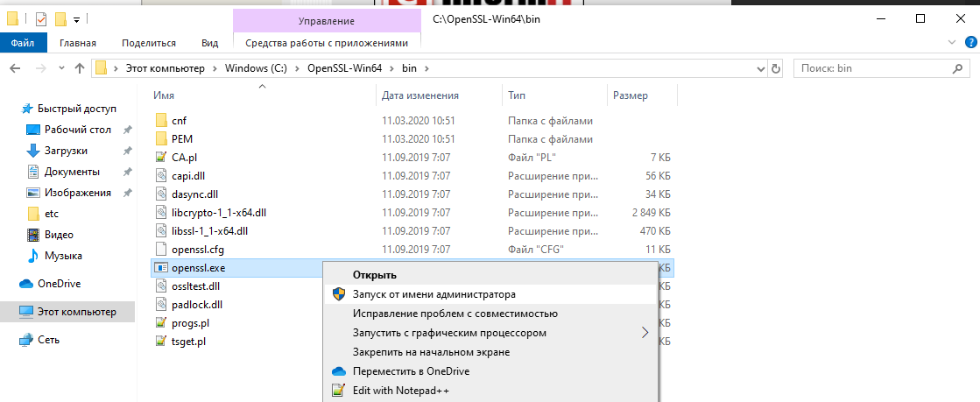Open the blue 'Файл' menu button
This screenshot has height=402, width=980.
[23, 42]
